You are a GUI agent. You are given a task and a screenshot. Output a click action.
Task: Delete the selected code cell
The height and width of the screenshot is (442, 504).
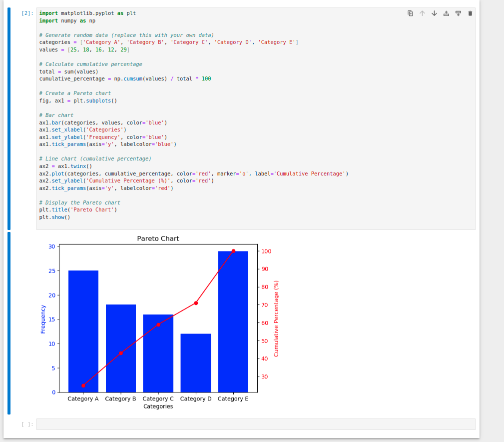[470, 14]
